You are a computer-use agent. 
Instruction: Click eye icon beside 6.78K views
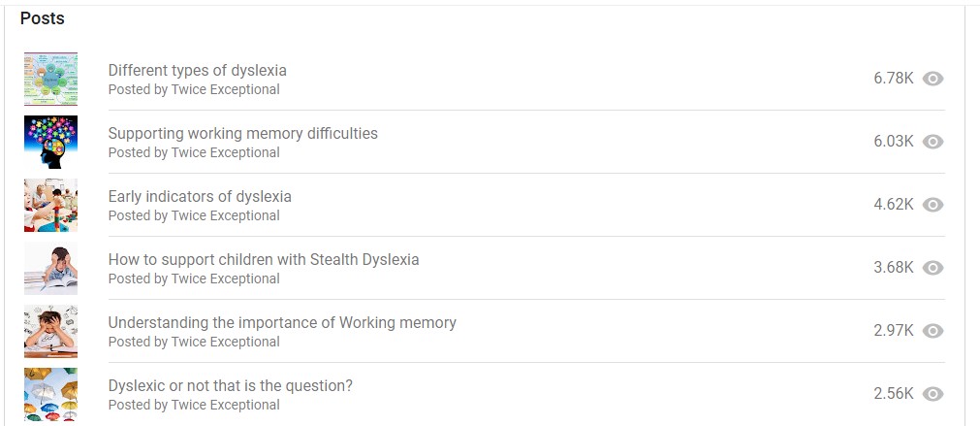pos(933,79)
